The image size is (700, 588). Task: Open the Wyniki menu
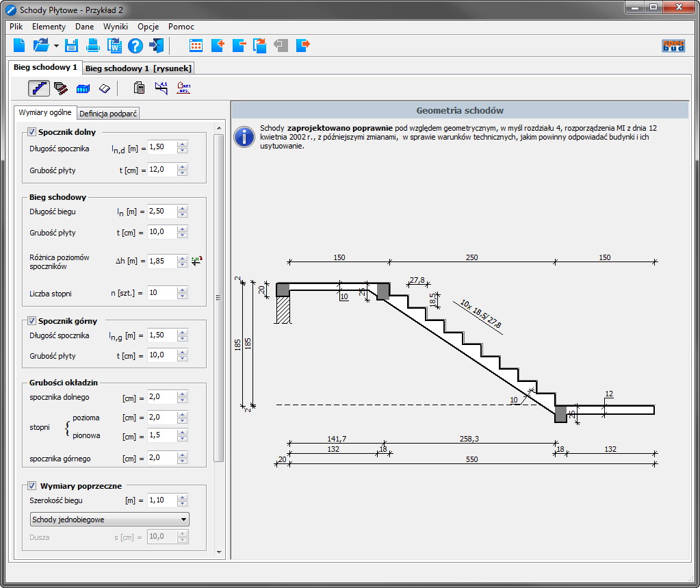pyautogui.click(x=116, y=27)
